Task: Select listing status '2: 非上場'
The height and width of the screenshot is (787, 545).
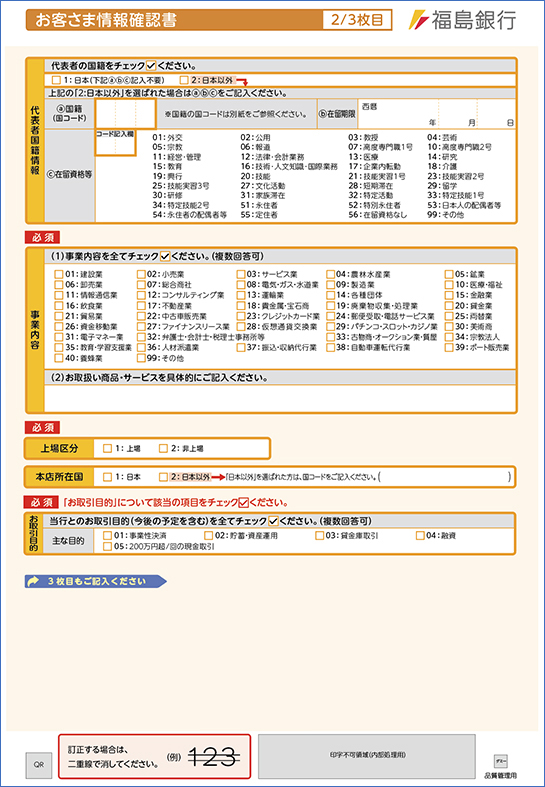Action: point(163,449)
